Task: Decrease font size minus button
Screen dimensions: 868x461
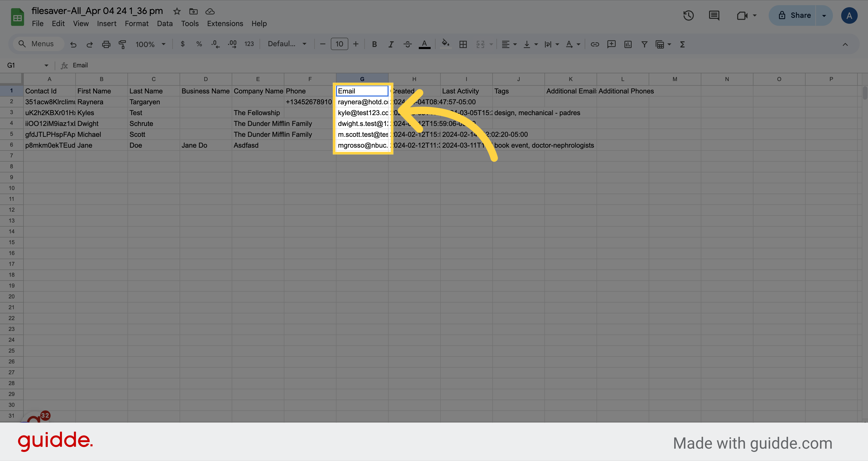Action: (x=323, y=44)
